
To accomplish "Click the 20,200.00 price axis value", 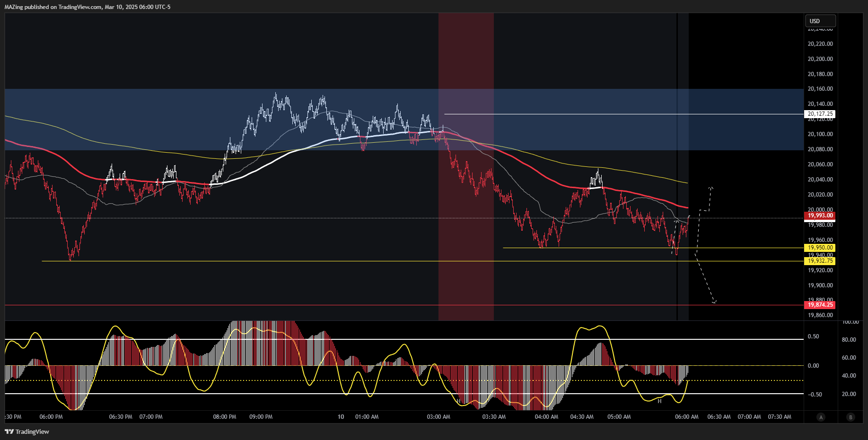I will (x=820, y=59).
